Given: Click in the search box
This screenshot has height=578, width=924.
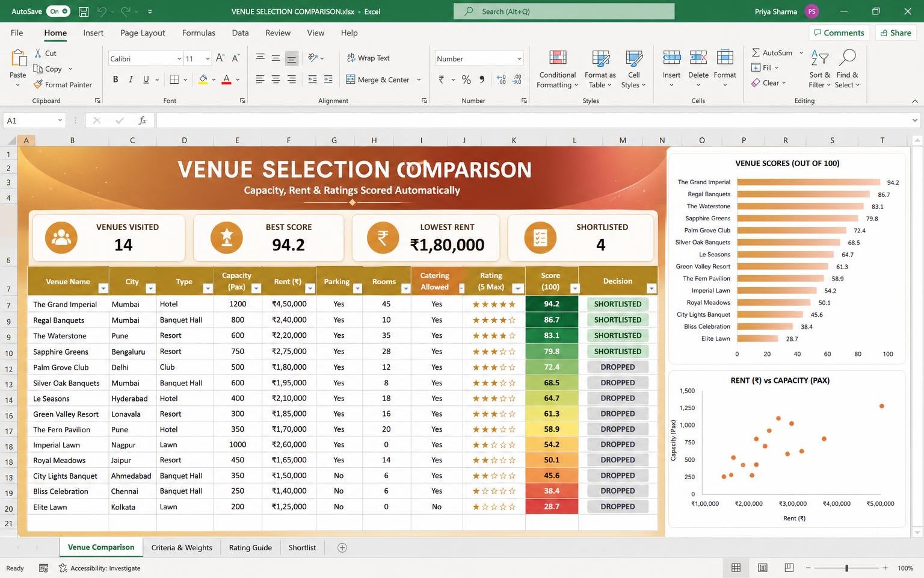Looking at the screenshot, I should pos(564,11).
